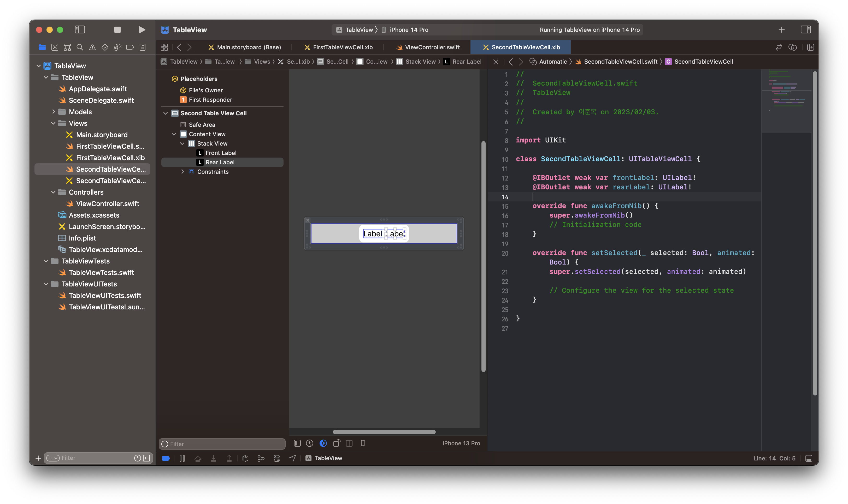The image size is (848, 504).
Task: Open the Find navigator magnifier icon
Action: (80, 47)
